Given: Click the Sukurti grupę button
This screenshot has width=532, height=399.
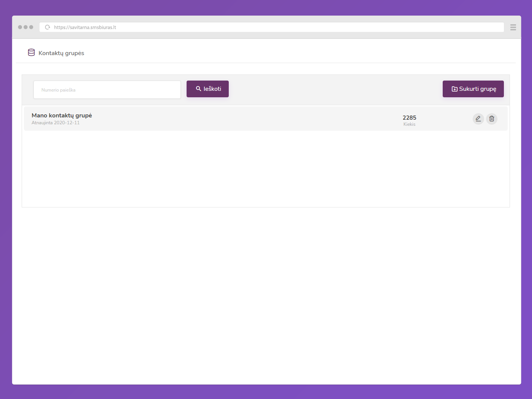Looking at the screenshot, I should click(473, 89).
